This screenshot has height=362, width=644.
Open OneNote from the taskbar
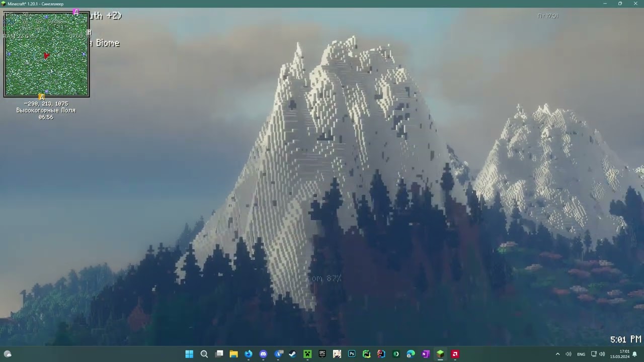(425, 354)
